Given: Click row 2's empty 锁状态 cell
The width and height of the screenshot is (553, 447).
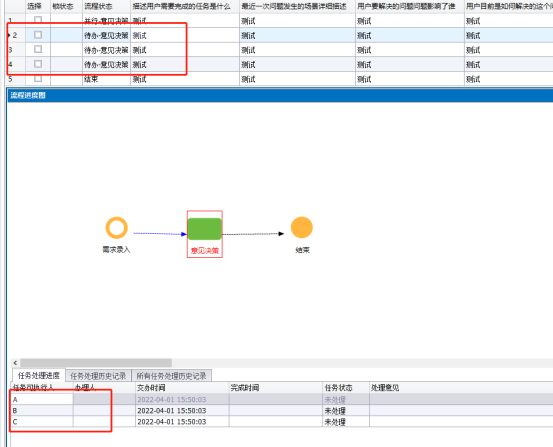Looking at the screenshot, I should click(66, 36).
